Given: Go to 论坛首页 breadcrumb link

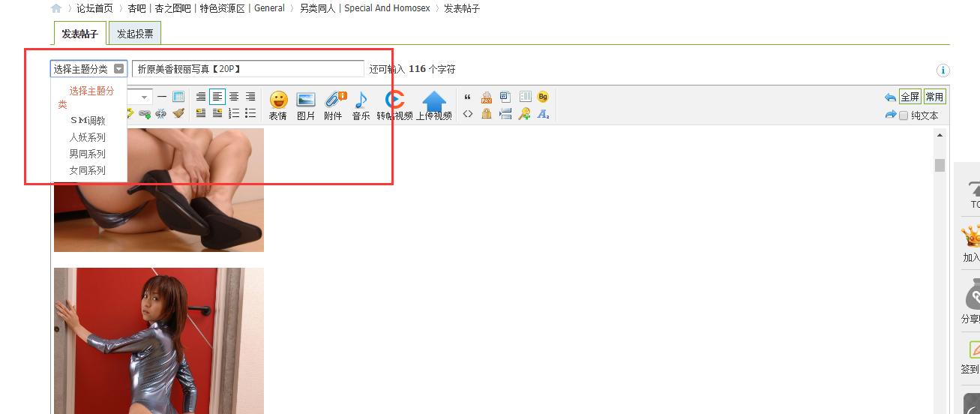Looking at the screenshot, I should click(x=94, y=8).
